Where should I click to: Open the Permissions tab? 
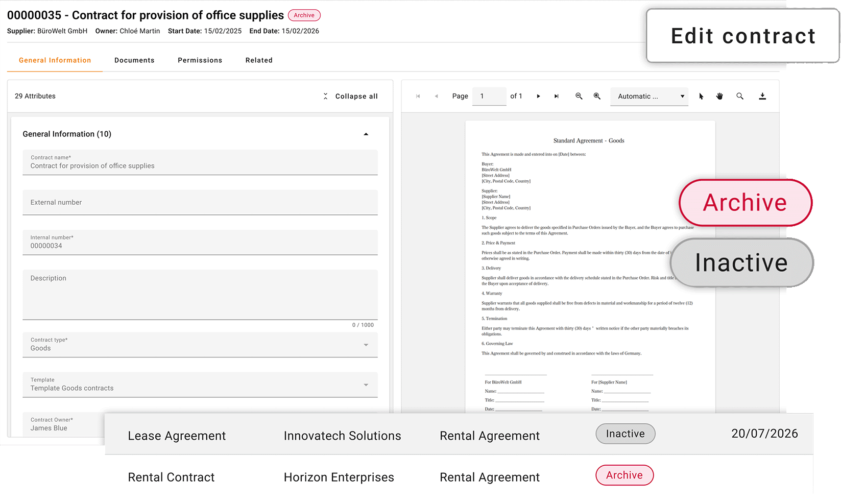pos(200,60)
